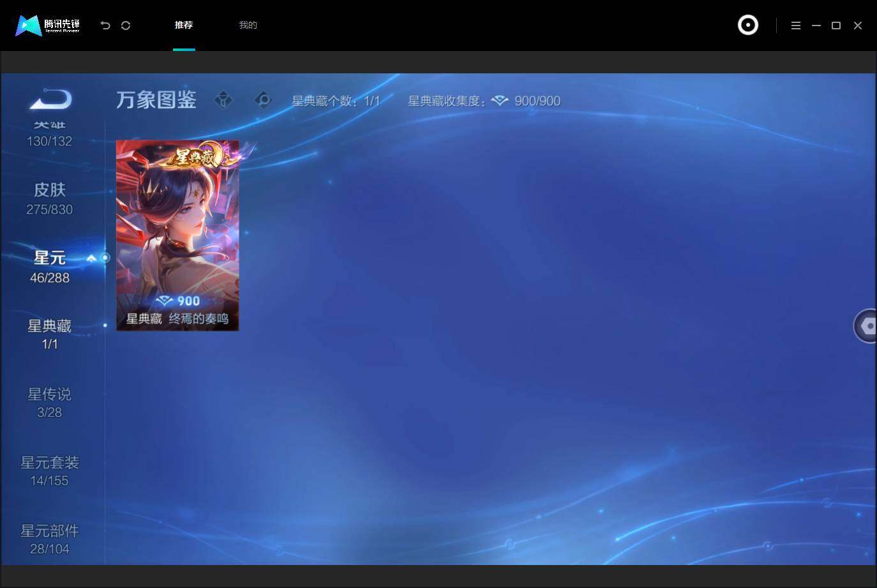
Task: Click the refresh icon in title bar
Action: 126,26
